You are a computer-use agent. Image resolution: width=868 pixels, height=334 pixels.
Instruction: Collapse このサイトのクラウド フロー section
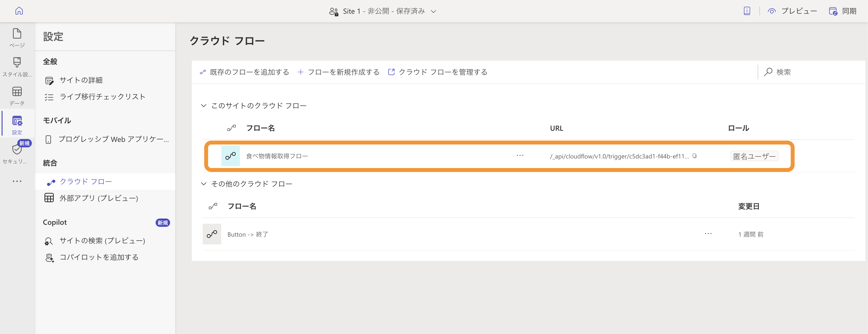coord(203,106)
